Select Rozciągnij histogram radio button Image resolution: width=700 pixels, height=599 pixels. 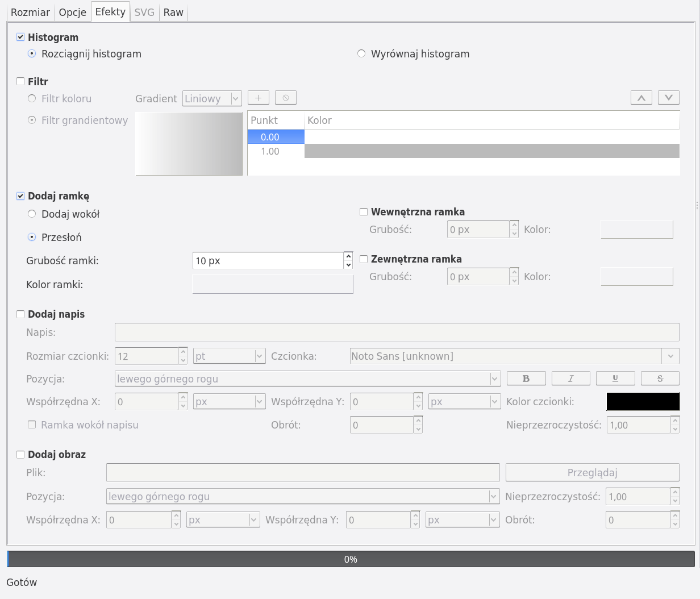tap(32, 53)
